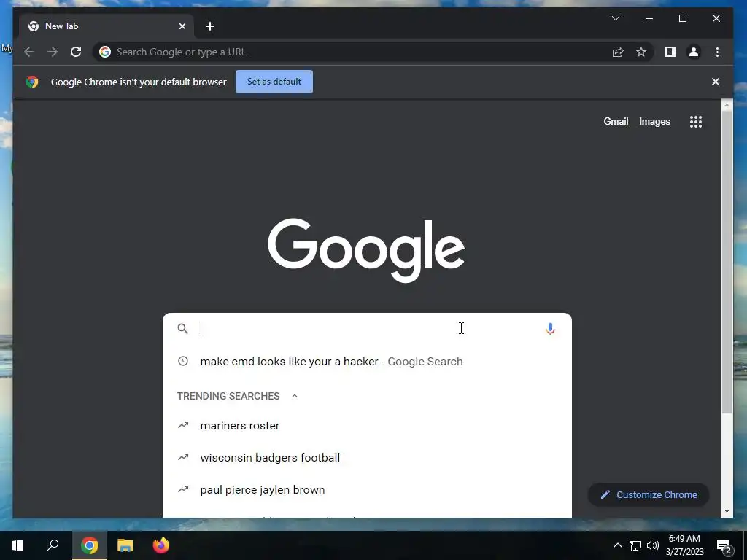Open Windows taskbar search
The width and height of the screenshot is (747, 560).
pos(53,545)
